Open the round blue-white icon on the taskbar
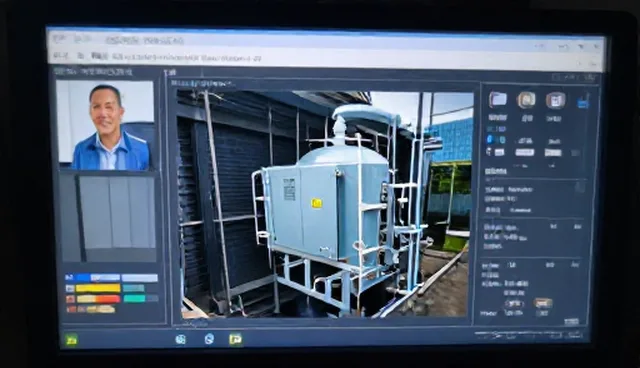 click(x=180, y=339)
